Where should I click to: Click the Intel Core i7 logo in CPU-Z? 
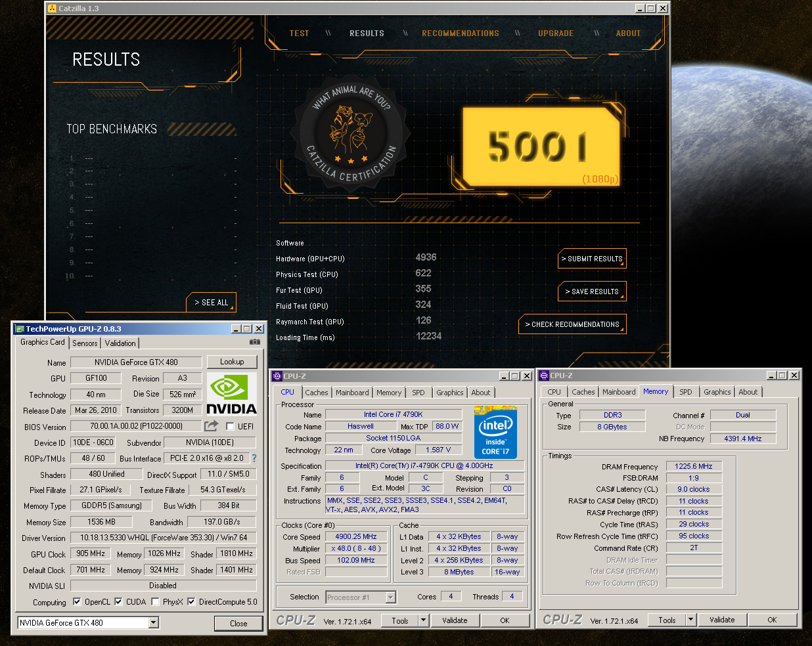coord(495,433)
